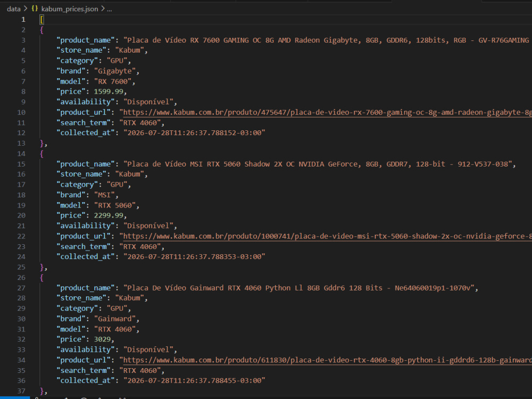The image size is (532, 399).
Task: Click search_term value "RTX 4060" on line 35
Action: pyautogui.click(x=140, y=370)
